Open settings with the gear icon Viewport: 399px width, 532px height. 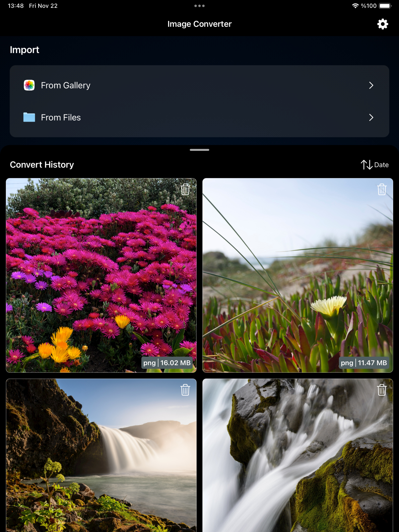[x=382, y=24]
